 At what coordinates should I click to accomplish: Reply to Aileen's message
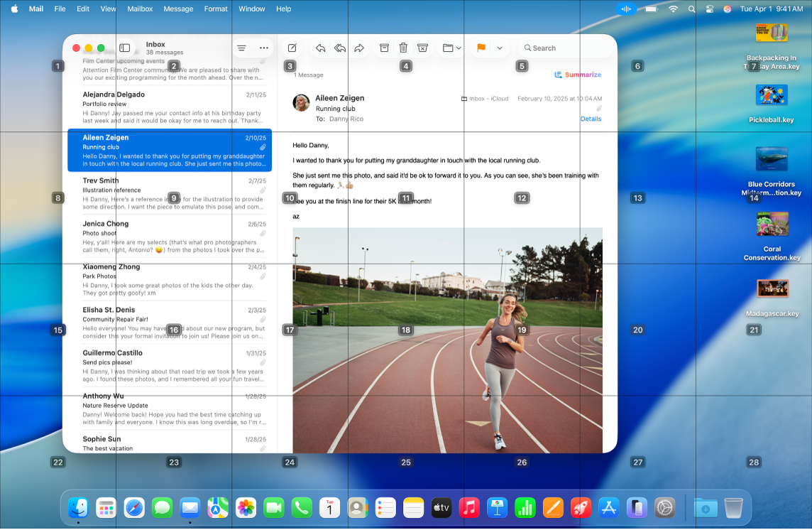tap(320, 48)
